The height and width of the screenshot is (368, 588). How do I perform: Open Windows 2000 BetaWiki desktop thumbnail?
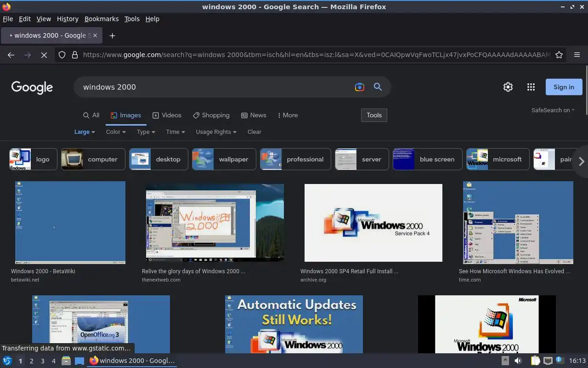click(x=70, y=223)
